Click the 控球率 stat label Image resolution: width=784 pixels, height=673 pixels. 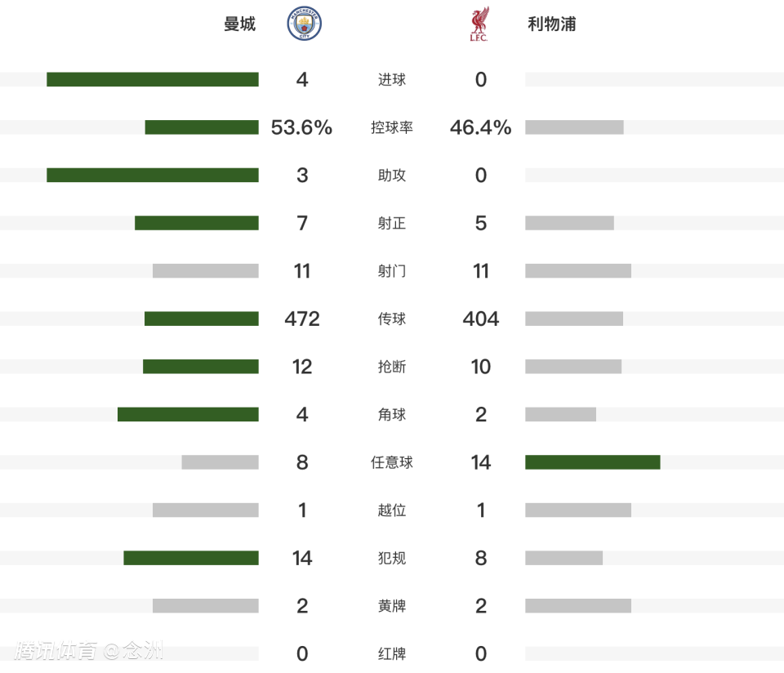pyautogui.click(x=392, y=127)
